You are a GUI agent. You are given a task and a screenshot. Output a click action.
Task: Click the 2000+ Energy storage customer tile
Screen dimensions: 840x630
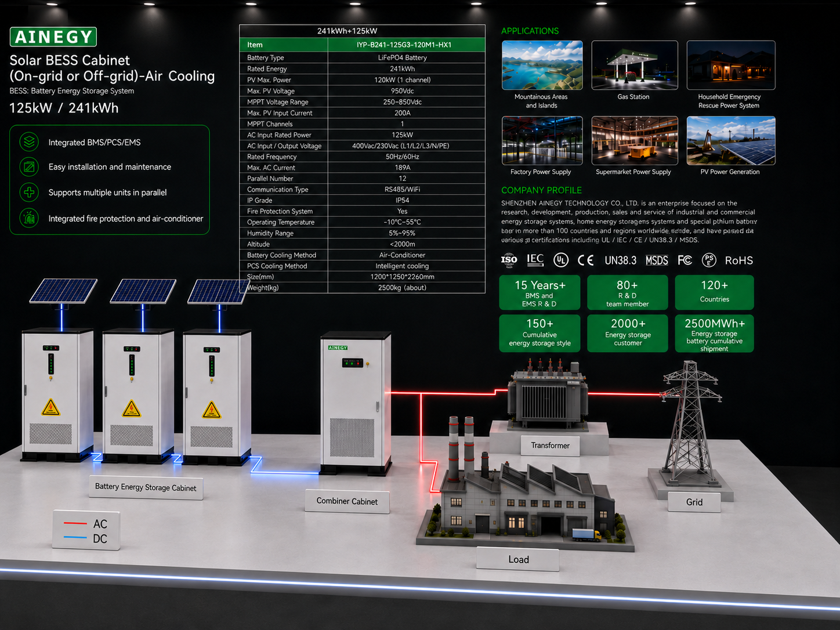point(627,333)
